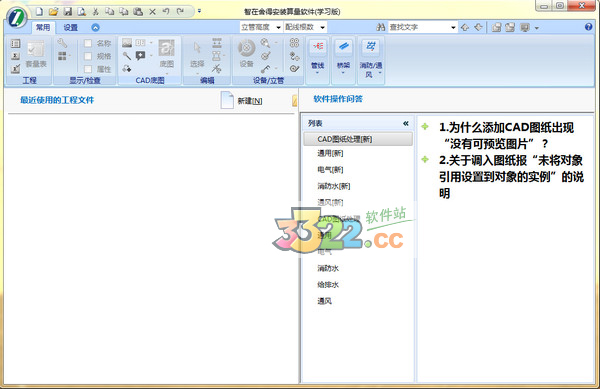Click the wrench icon in 显示/检查 group
Viewport: 600px width, 389px height.
click(x=62, y=43)
